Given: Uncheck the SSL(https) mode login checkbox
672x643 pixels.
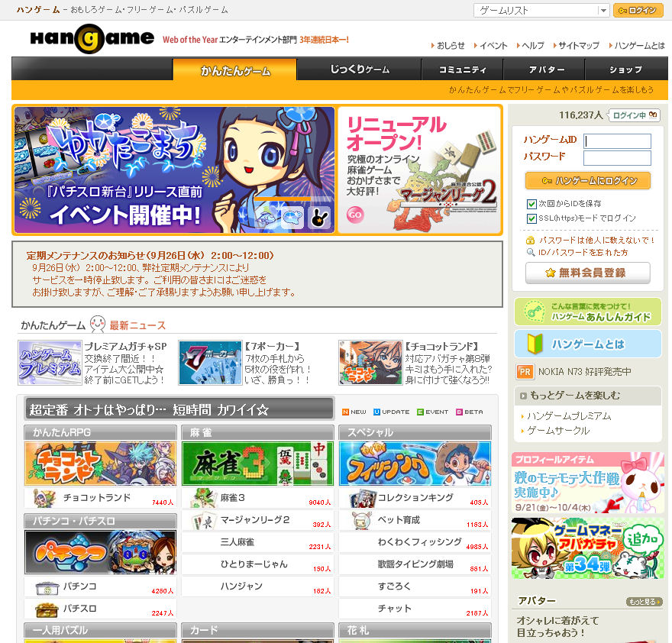Looking at the screenshot, I should click(531, 218).
